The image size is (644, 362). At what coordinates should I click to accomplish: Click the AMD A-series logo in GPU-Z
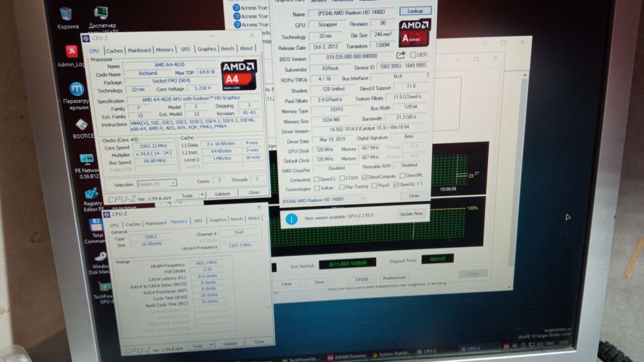coord(414,33)
